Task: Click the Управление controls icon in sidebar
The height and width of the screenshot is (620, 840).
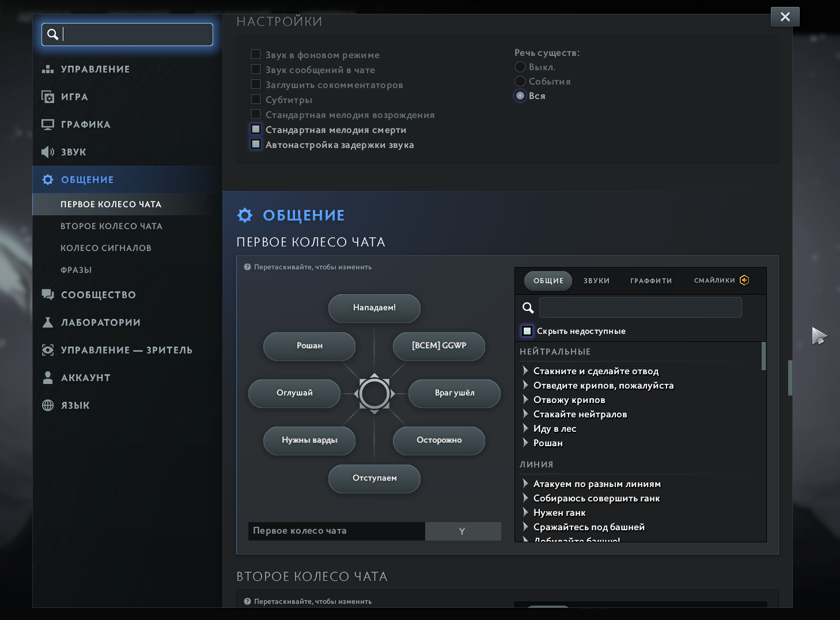Action: (x=48, y=69)
